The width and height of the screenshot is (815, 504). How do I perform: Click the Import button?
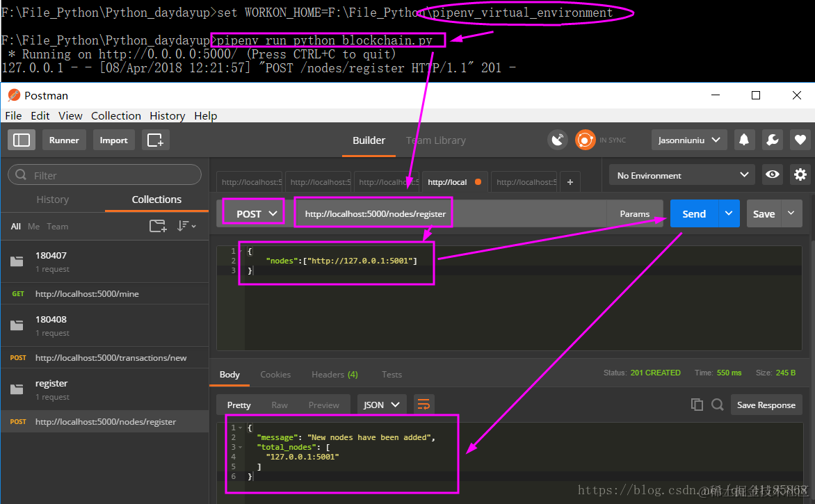pos(113,140)
